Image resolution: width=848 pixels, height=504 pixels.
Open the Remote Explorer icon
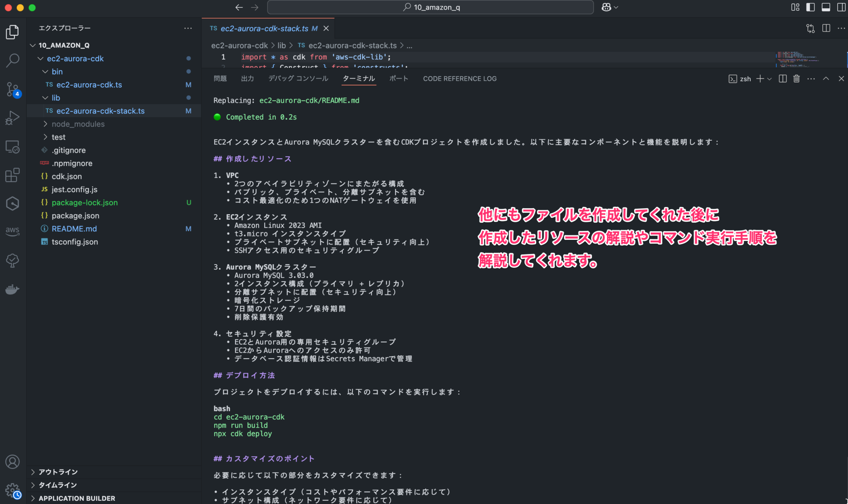[x=12, y=146]
